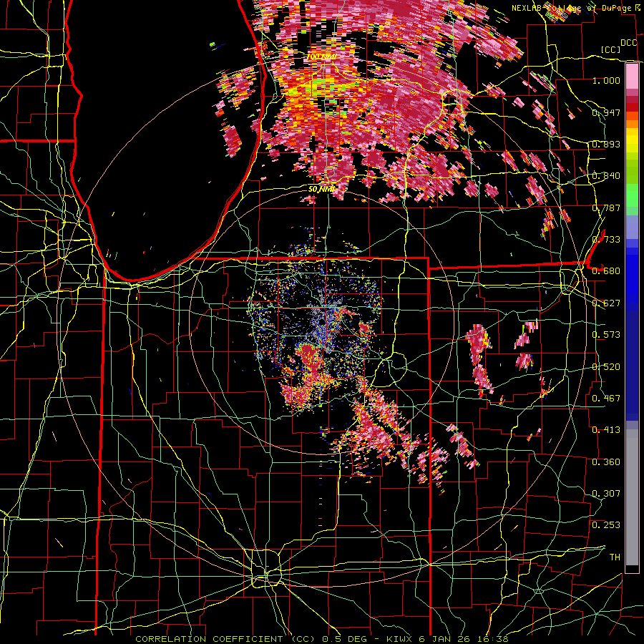Click the 0.520 scale value
This screenshot has width=644, height=644.
coord(606,367)
